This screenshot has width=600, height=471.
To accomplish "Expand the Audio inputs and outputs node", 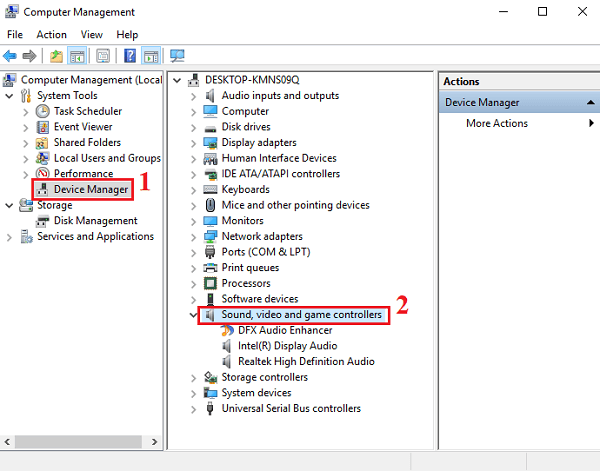I will point(194,96).
